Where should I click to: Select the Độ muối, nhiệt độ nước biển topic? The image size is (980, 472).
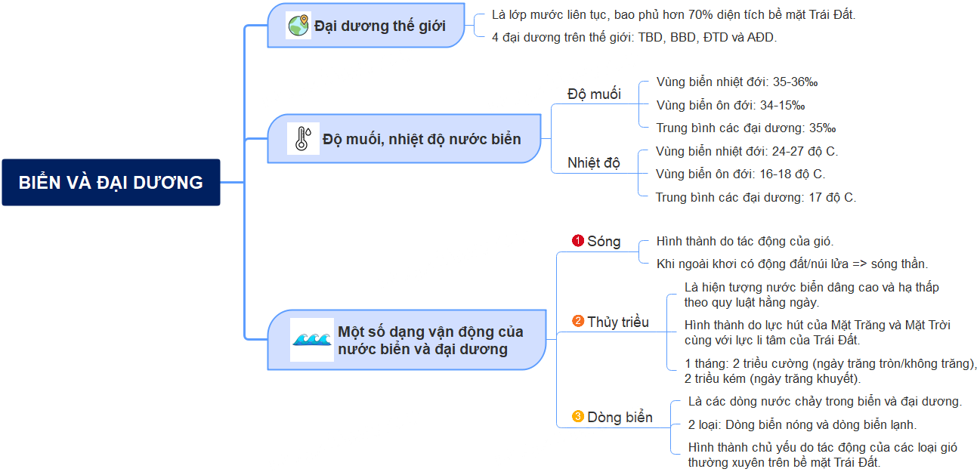[404, 139]
